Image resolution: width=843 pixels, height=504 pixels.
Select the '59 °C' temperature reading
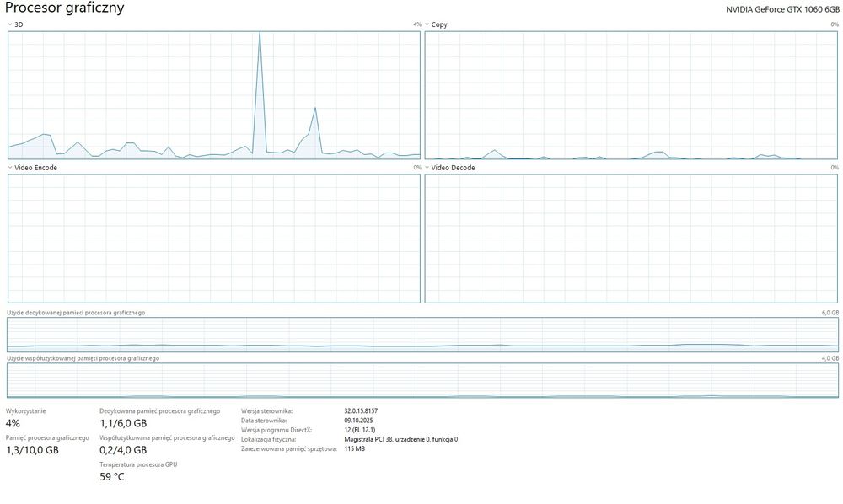pyautogui.click(x=112, y=477)
